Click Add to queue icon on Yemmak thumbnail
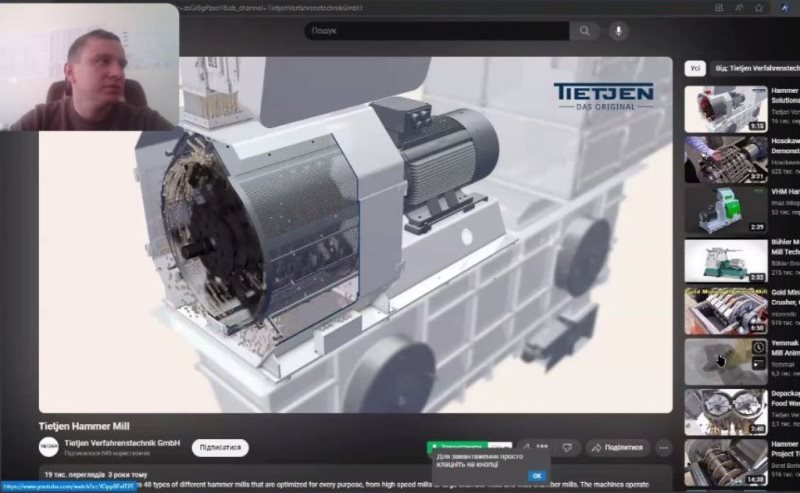 tap(759, 363)
